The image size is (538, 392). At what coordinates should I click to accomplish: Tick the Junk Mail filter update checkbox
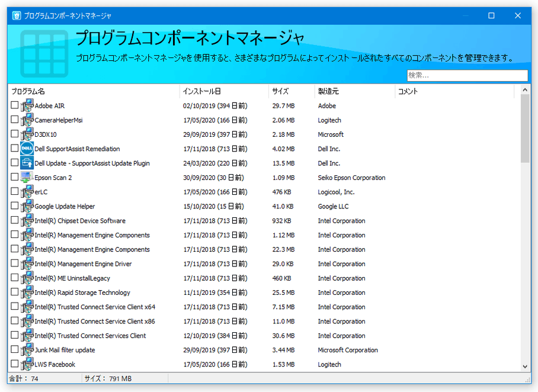[14, 349]
